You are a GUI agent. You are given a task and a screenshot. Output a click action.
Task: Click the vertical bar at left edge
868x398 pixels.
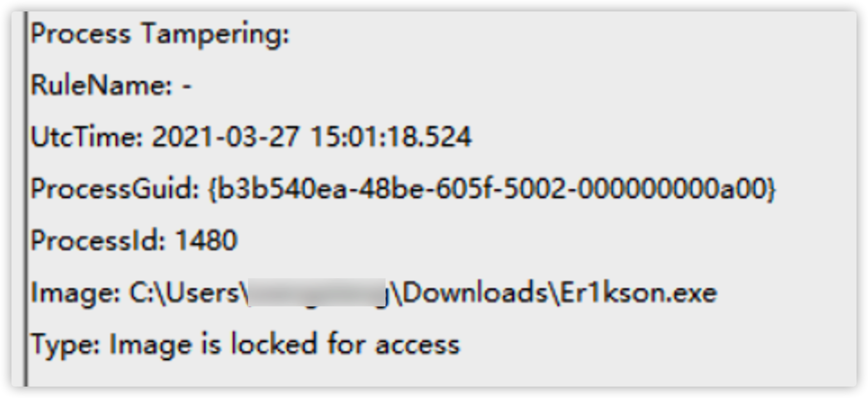pos(26,199)
